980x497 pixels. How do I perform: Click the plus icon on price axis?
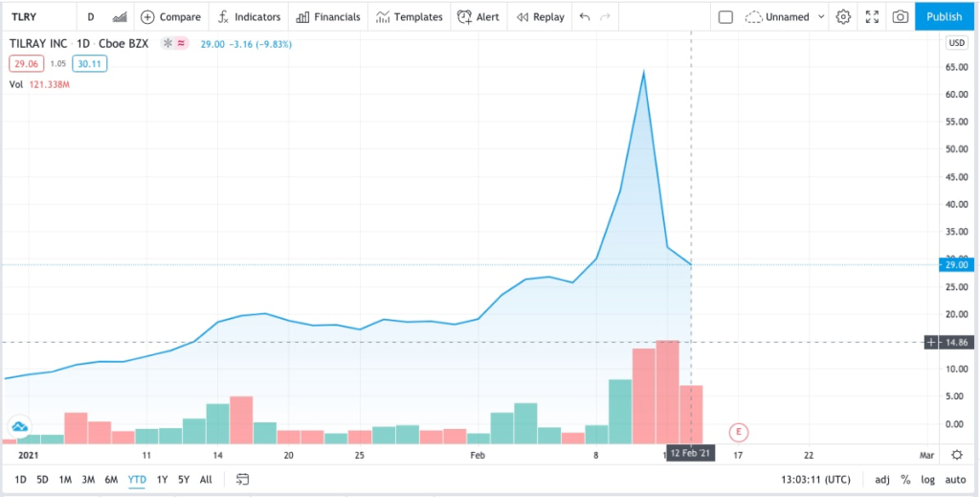click(x=931, y=342)
